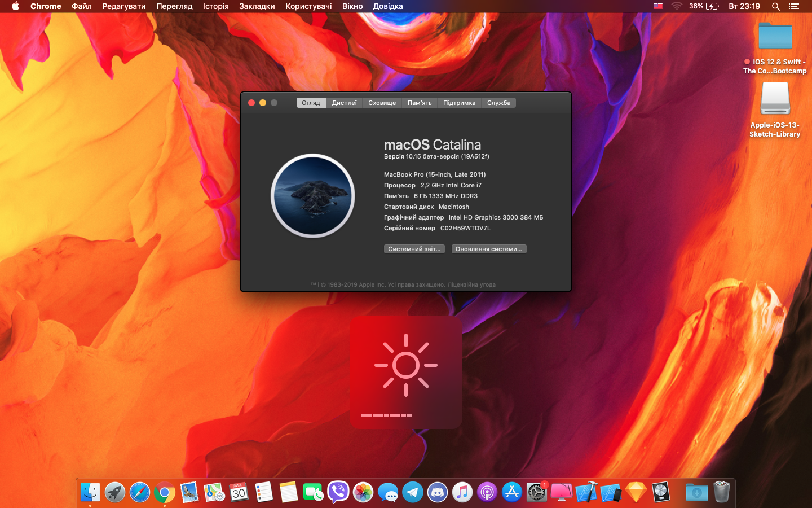
Task: Open the Довідка menu
Action: tap(388, 6)
